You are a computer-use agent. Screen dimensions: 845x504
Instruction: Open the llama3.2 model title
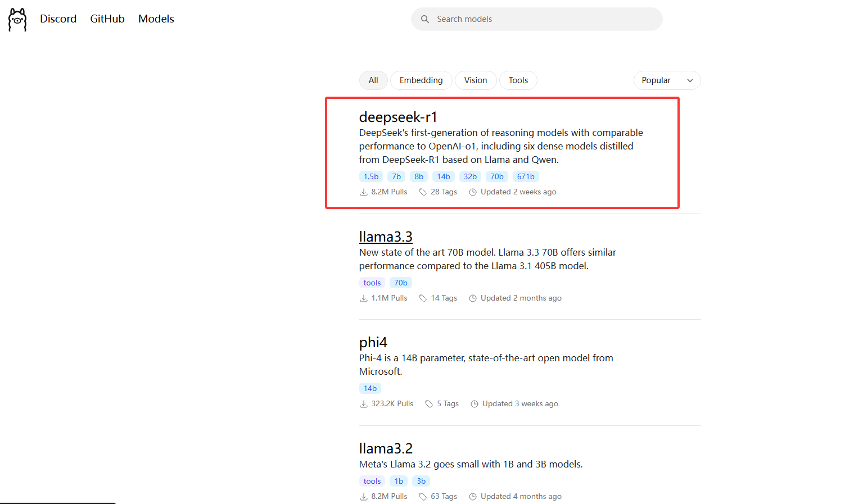(x=386, y=448)
